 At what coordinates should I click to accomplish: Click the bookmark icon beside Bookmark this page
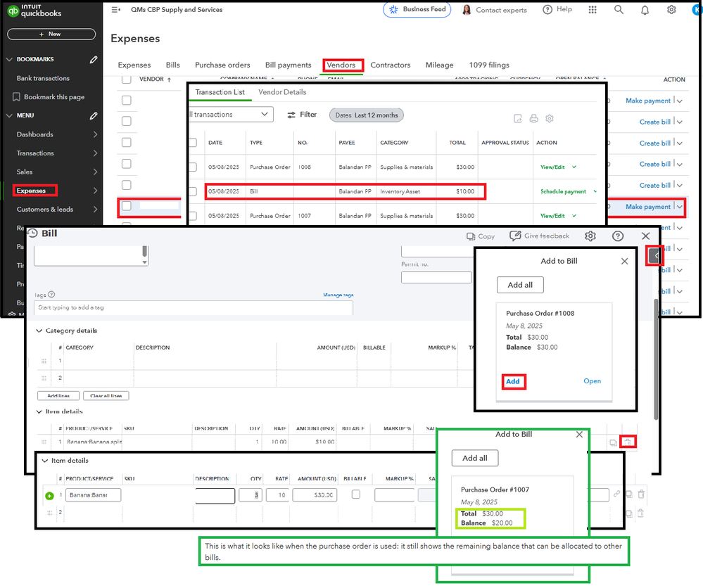coord(17,97)
